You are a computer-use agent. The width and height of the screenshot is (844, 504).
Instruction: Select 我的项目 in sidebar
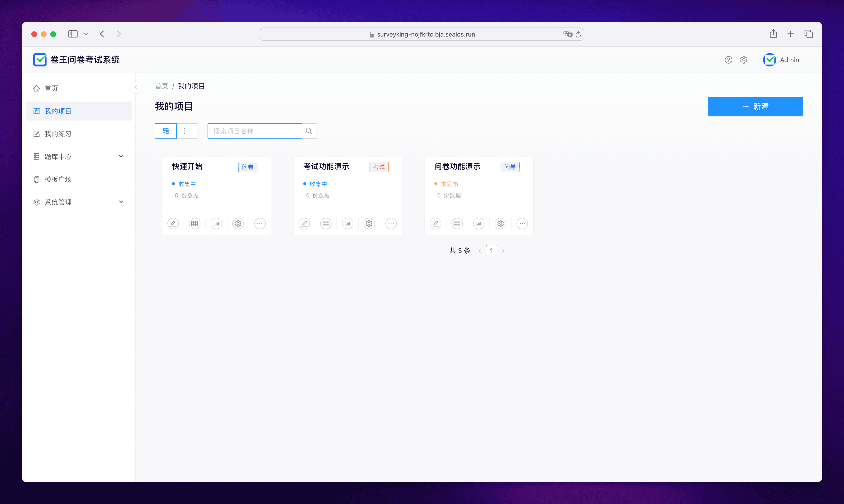point(79,111)
